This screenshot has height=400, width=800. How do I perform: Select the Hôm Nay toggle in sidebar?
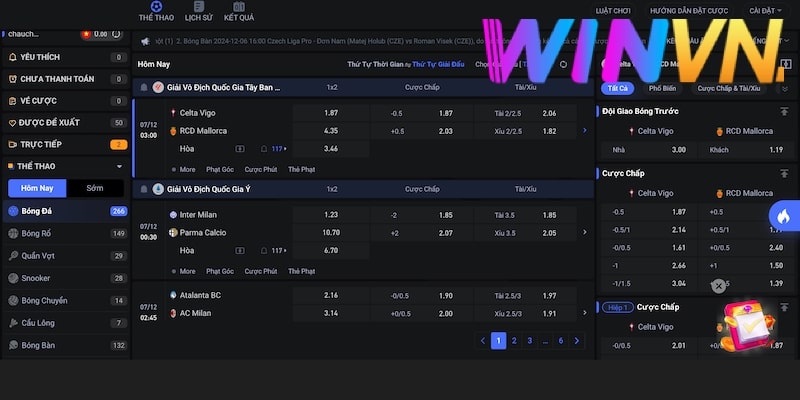point(37,188)
